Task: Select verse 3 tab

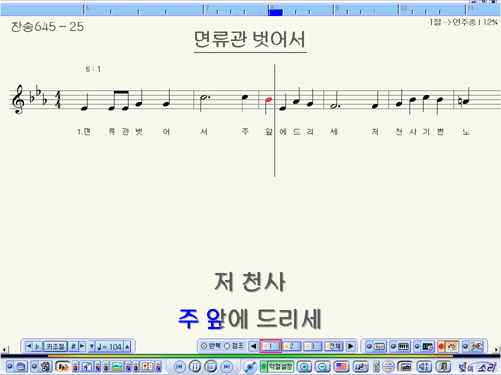Action: [312, 346]
